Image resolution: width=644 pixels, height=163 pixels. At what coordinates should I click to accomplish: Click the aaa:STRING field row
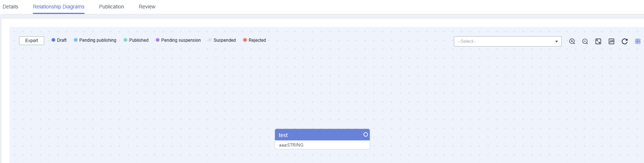[x=322, y=145]
